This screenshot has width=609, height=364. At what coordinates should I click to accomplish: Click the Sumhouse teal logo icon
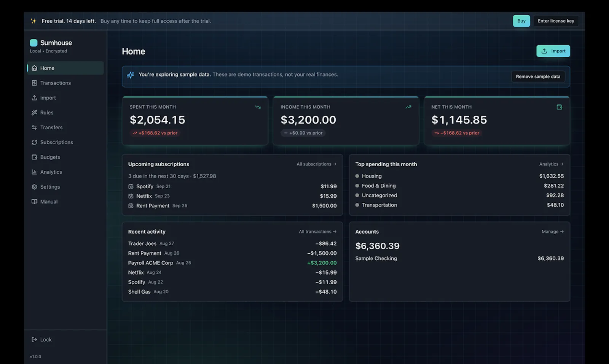[33, 43]
